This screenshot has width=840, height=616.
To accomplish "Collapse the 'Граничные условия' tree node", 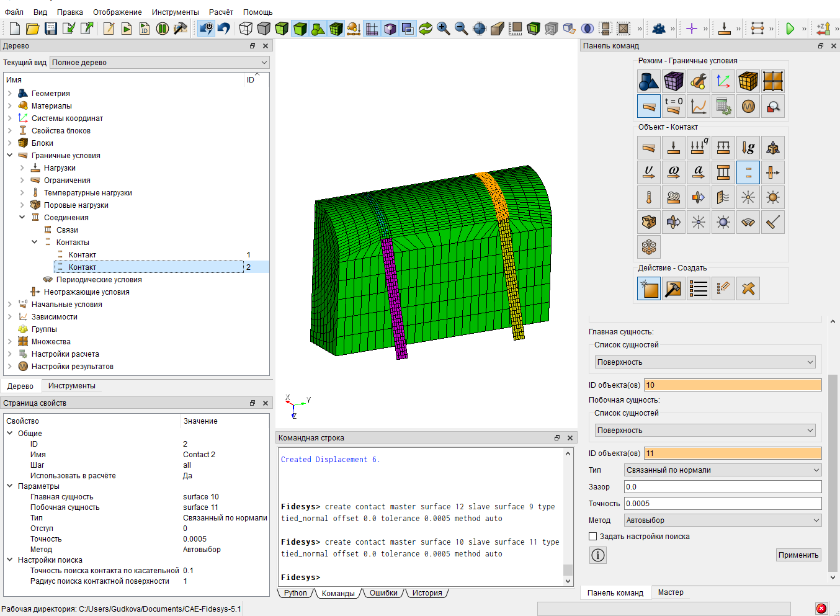I will (x=9, y=156).
